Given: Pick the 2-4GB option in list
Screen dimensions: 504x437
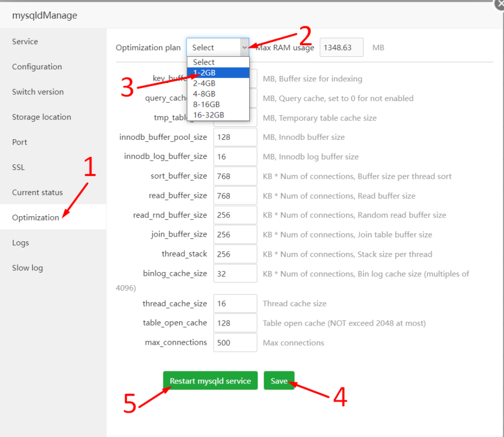Looking at the screenshot, I should [x=218, y=84].
